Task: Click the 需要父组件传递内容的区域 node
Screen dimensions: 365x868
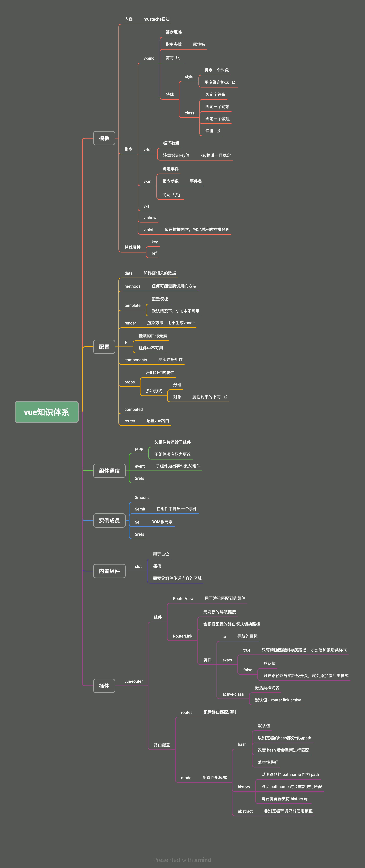Action: pyautogui.click(x=177, y=578)
